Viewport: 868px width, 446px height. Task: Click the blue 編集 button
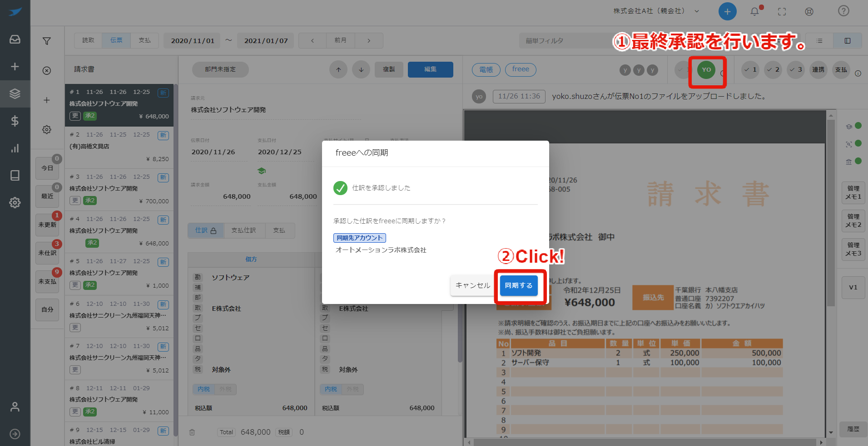pyautogui.click(x=430, y=69)
